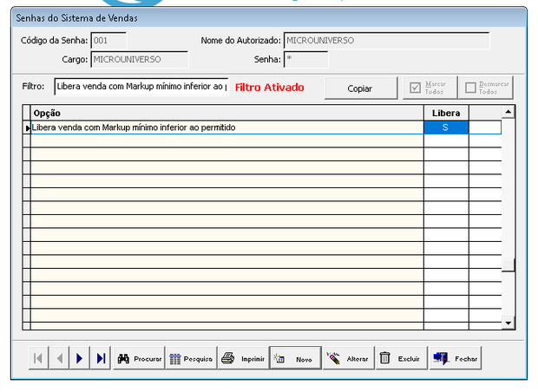The width and height of the screenshot is (538, 392).
Task: Close the window with Fechar
Action: (x=455, y=358)
